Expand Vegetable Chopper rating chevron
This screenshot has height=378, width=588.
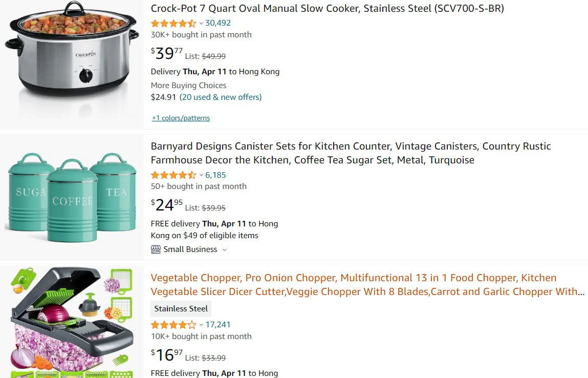(201, 325)
